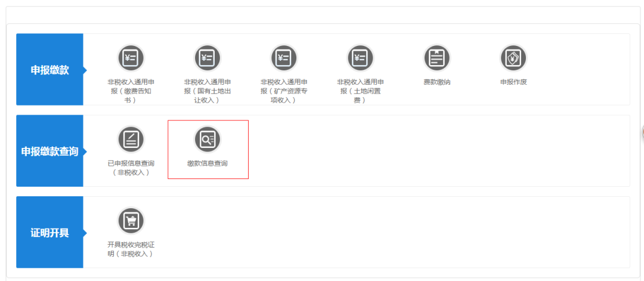Open 非税收入通用申报(国有土地出让收入) icon
644x281 pixels.
pos(208,58)
